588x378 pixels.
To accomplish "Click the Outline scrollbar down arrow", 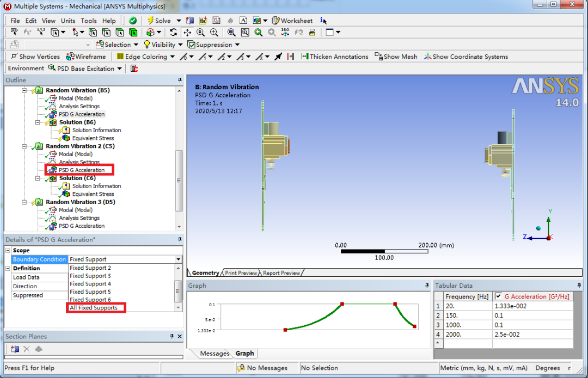I will click(179, 227).
